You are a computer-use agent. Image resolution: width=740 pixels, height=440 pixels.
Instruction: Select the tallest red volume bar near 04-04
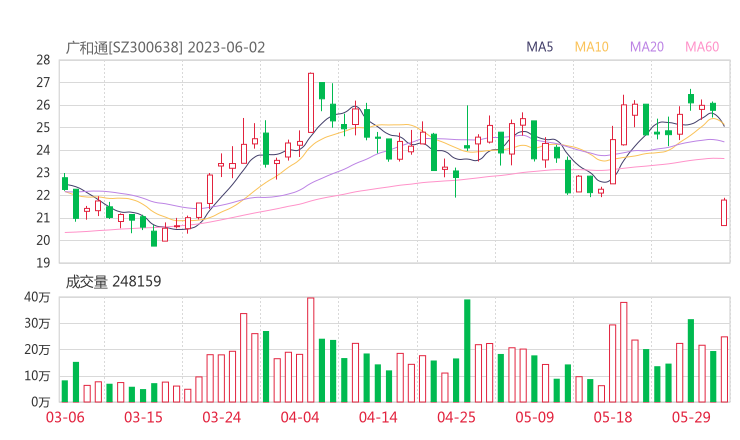[x=311, y=350]
